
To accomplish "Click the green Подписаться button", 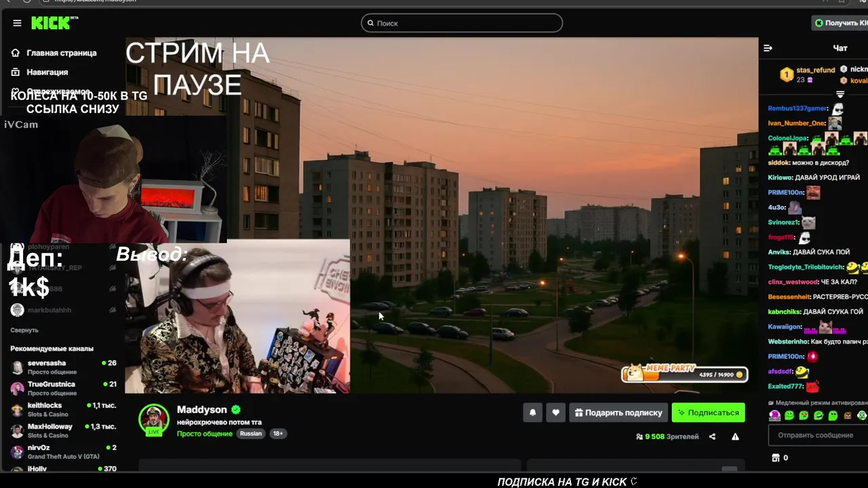I will coord(708,412).
